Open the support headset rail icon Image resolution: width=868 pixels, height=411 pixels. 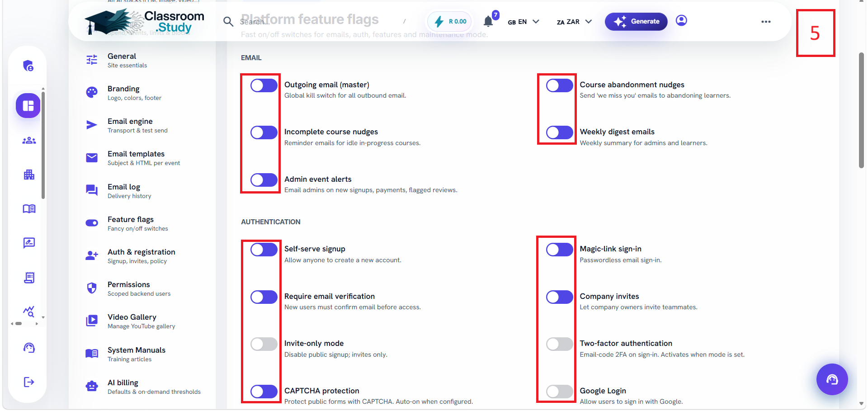[29, 348]
